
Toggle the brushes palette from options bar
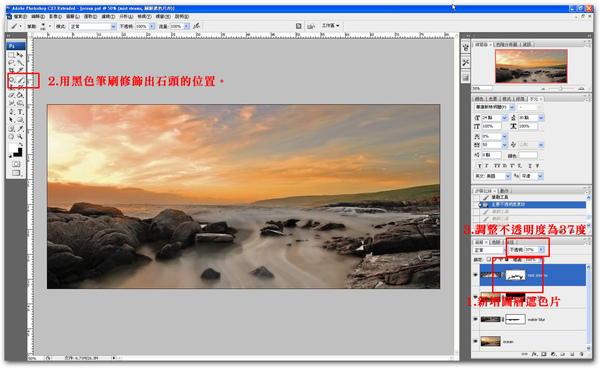[x=298, y=26]
